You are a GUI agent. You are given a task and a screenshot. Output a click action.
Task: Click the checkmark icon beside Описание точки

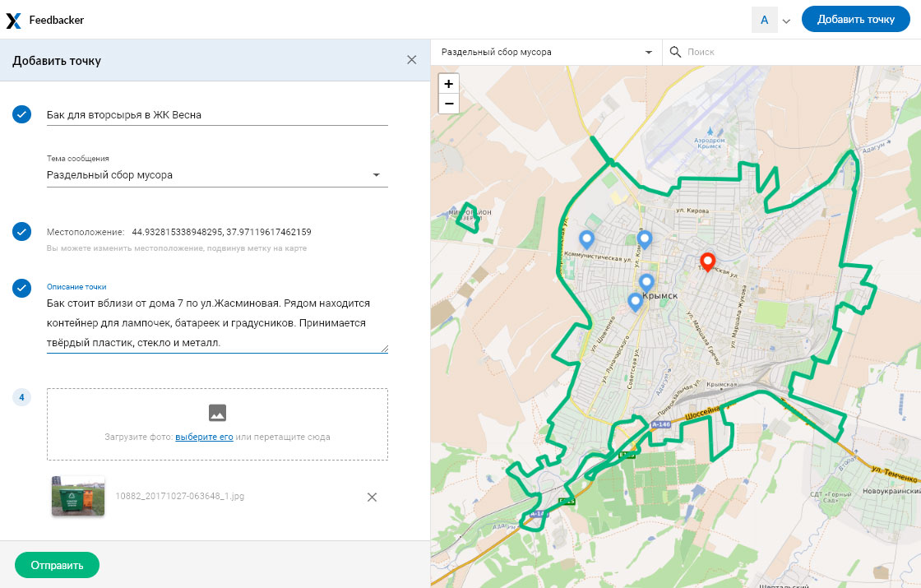coord(21,288)
